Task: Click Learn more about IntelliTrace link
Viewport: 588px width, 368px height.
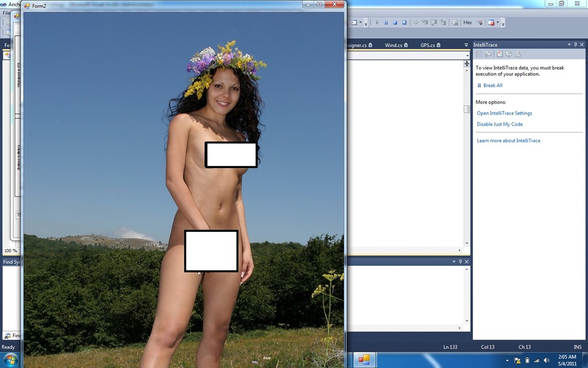Action: point(509,140)
